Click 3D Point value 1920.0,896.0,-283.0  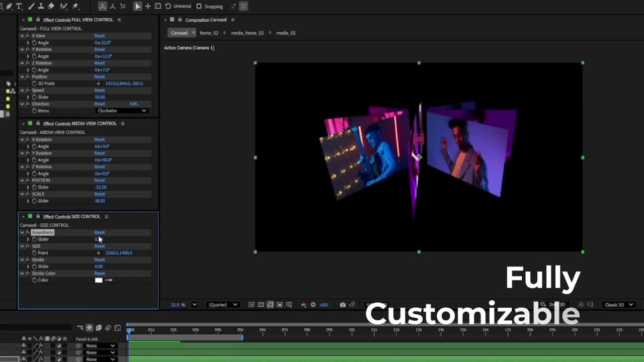pyautogui.click(x=124, y=83)
